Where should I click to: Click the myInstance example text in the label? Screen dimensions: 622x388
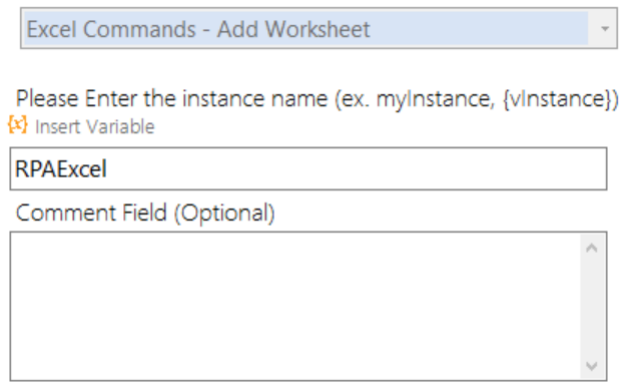436,99
